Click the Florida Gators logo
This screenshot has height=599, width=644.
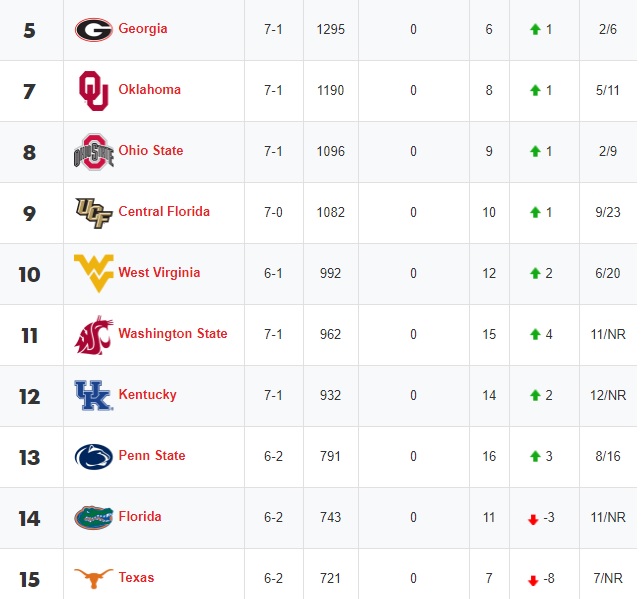[x=94, y=518]
